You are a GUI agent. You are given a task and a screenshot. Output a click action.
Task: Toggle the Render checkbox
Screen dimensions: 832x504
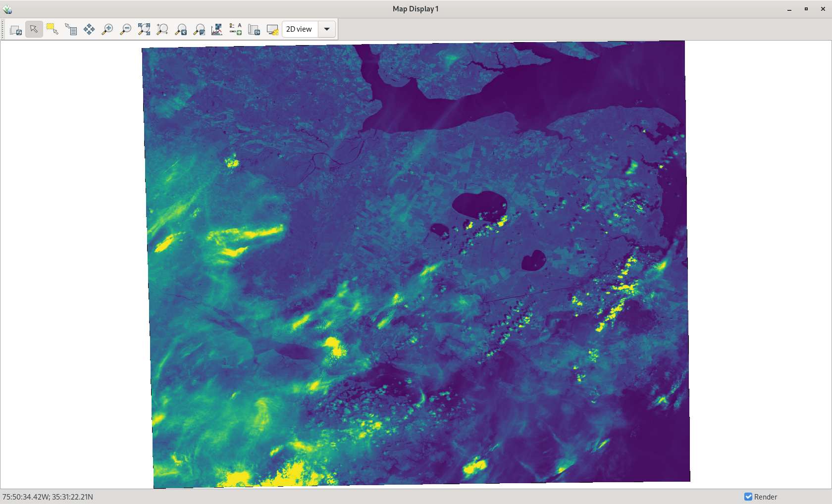[x=748, y=497]
